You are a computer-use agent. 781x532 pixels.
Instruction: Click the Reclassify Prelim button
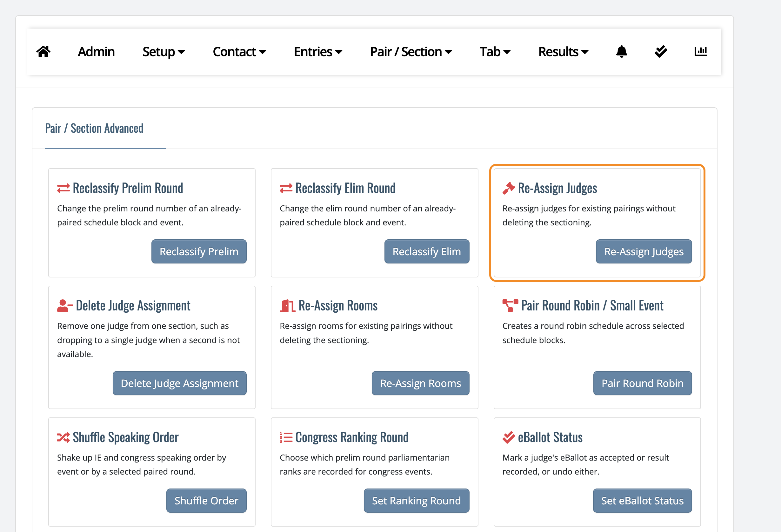199,251
